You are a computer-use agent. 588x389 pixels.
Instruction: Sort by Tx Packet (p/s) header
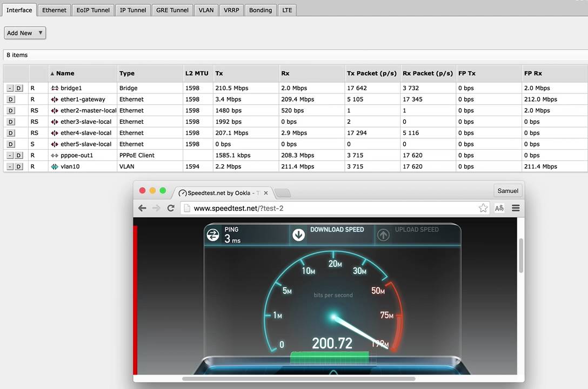coord(372,73)
